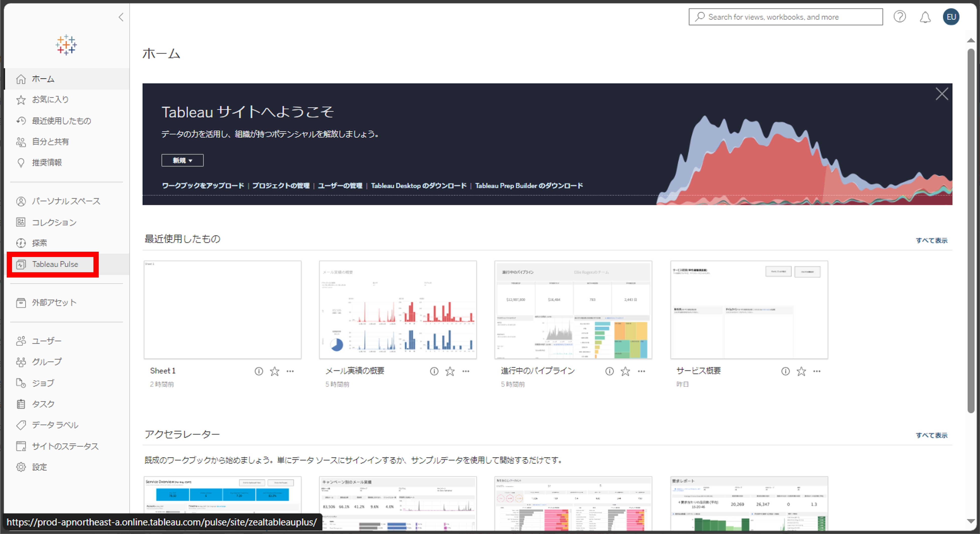This screenshot has height=534, width=980.
Task: Open the EU user avatar menu
Action: [x=951, y=17]
